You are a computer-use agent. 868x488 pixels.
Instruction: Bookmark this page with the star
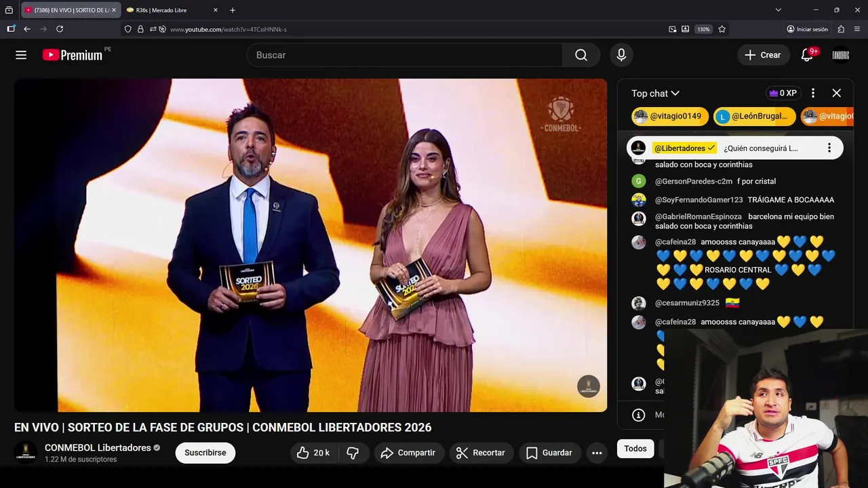[x=722, y=29]
